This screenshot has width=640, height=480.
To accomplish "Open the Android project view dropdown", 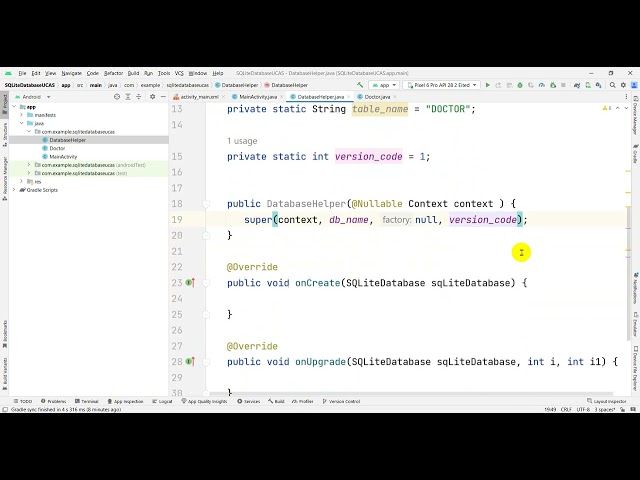I will (33, 97).
